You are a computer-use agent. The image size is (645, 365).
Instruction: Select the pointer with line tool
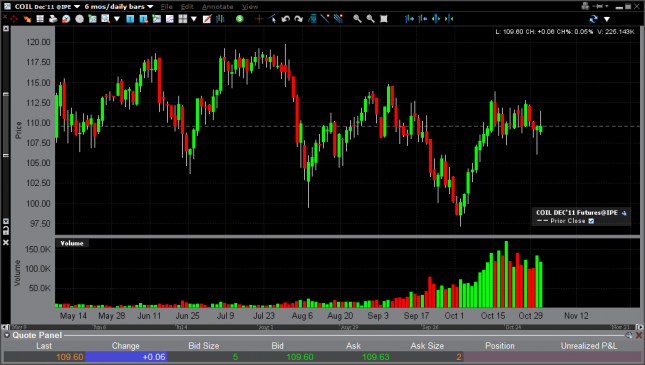coord(272,19)
